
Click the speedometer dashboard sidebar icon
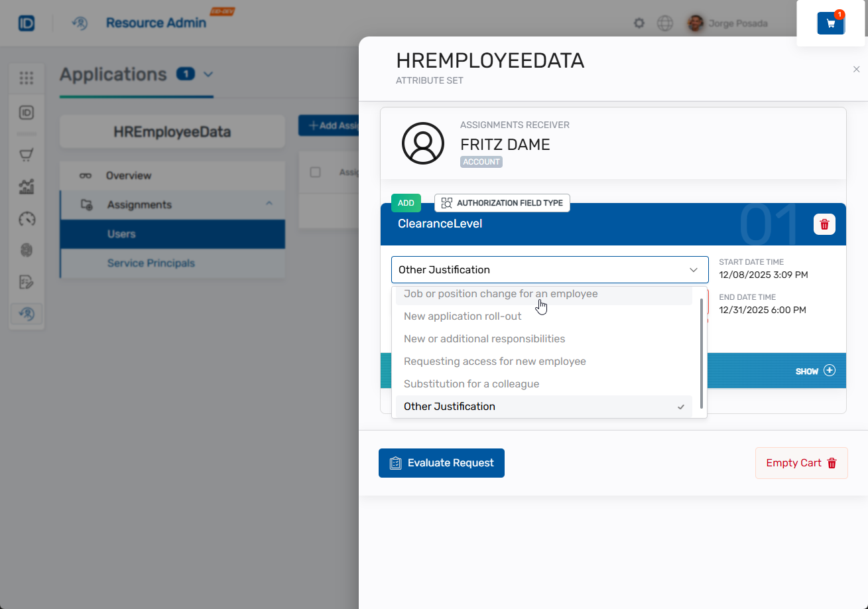(x=27, y=219)
